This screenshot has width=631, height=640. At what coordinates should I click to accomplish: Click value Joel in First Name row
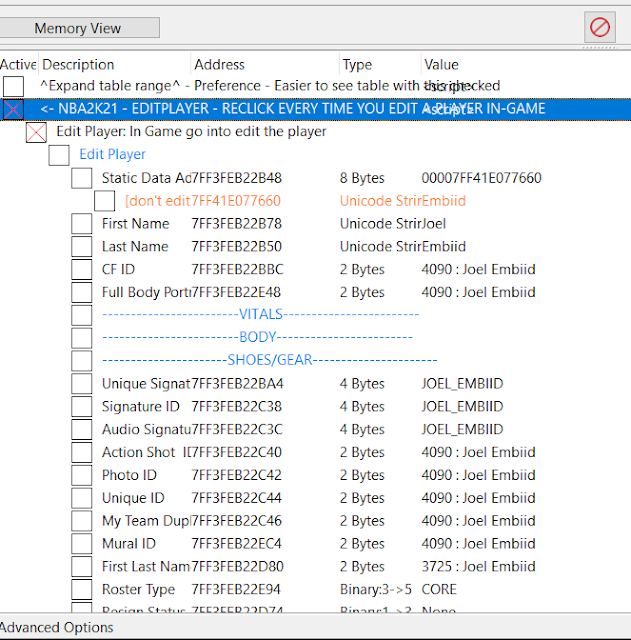point(433,224)
